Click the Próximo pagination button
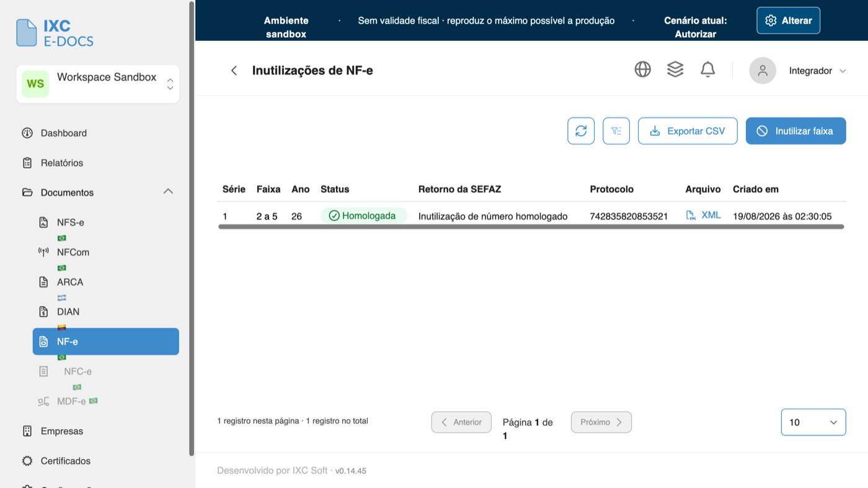Screen dimensions: 868x488 point(601,422)
